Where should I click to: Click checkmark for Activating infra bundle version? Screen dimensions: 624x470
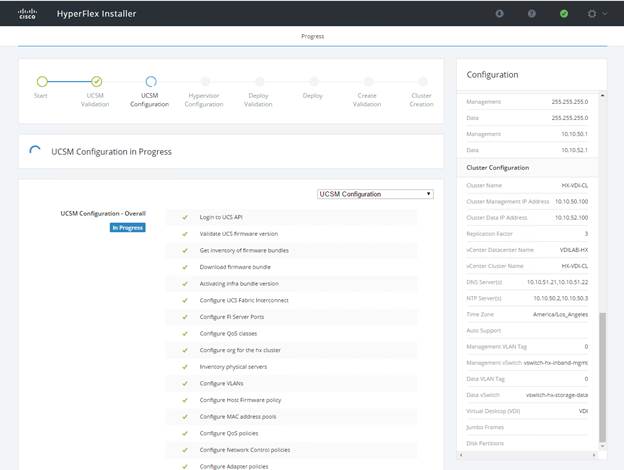click(185, 284)
